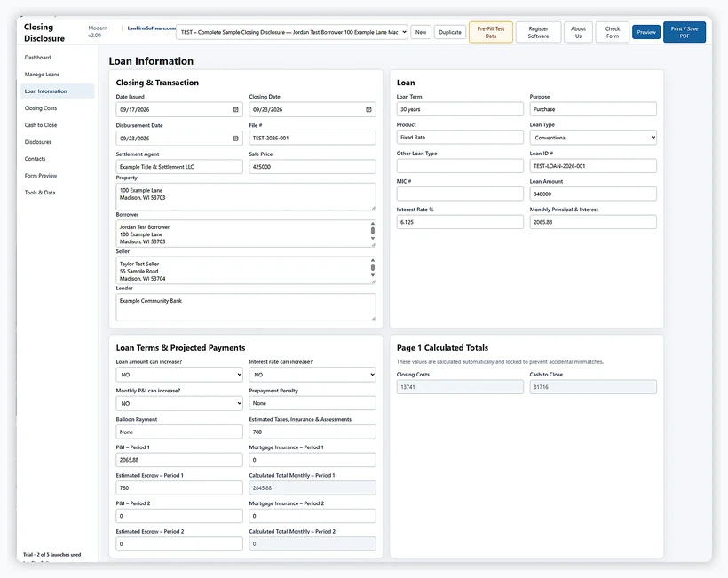The image size is (728, 578).
Task: Open About Us
Action: [578, 32]
